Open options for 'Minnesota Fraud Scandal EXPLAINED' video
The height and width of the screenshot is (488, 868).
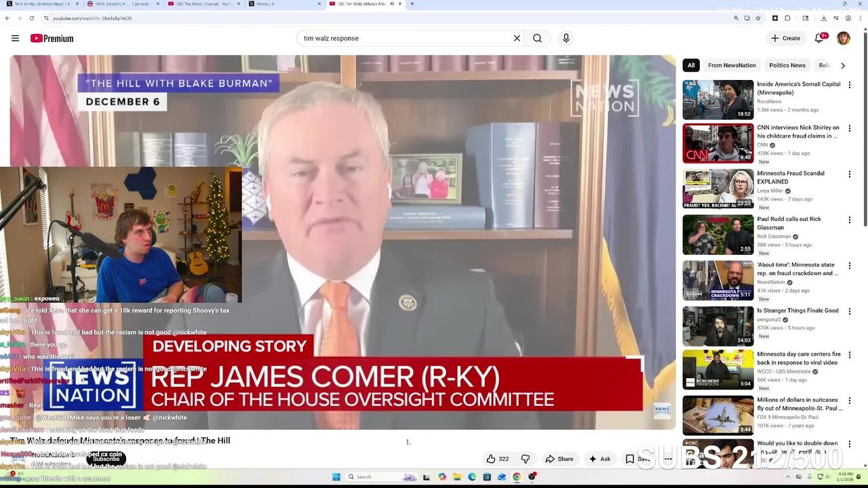[x=850, y=174]
